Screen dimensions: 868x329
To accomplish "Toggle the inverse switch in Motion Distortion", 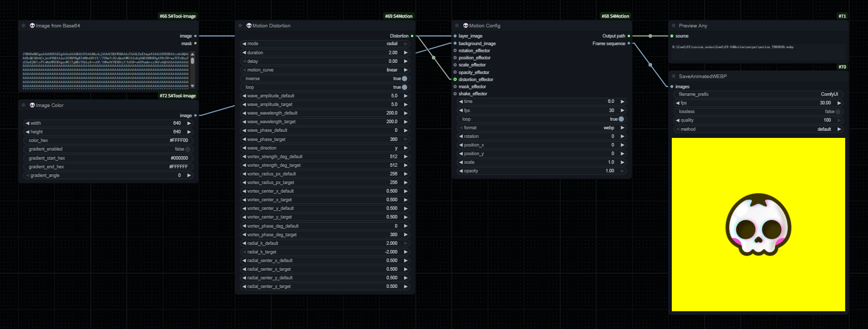I will [404, 79].
